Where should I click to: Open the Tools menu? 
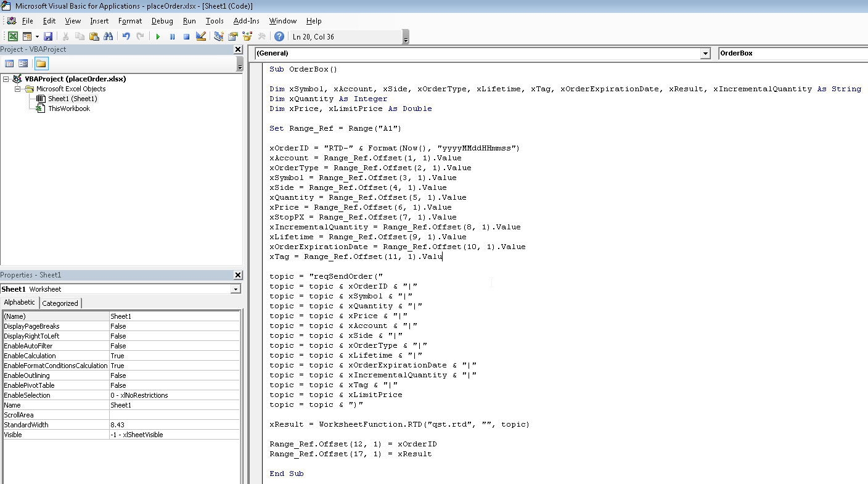pos(215,21)
